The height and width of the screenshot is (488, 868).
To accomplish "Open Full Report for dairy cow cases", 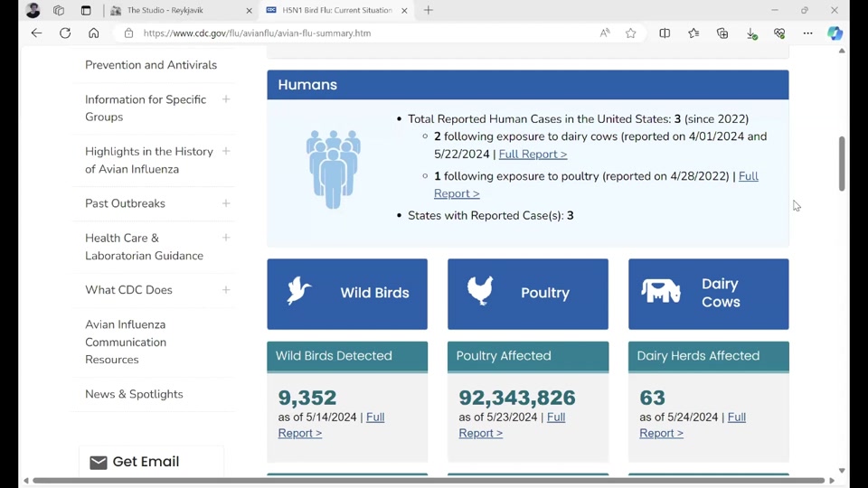I will 533,155.
